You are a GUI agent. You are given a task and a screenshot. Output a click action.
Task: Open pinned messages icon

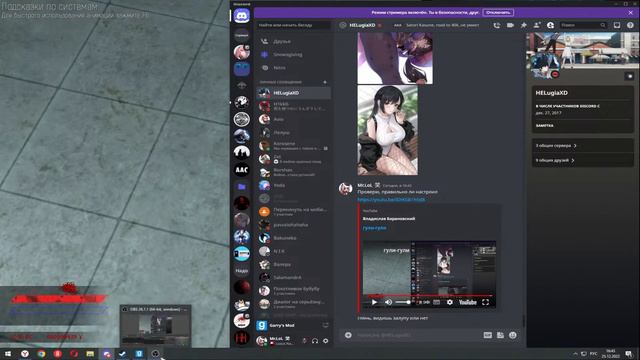(524, 25)
